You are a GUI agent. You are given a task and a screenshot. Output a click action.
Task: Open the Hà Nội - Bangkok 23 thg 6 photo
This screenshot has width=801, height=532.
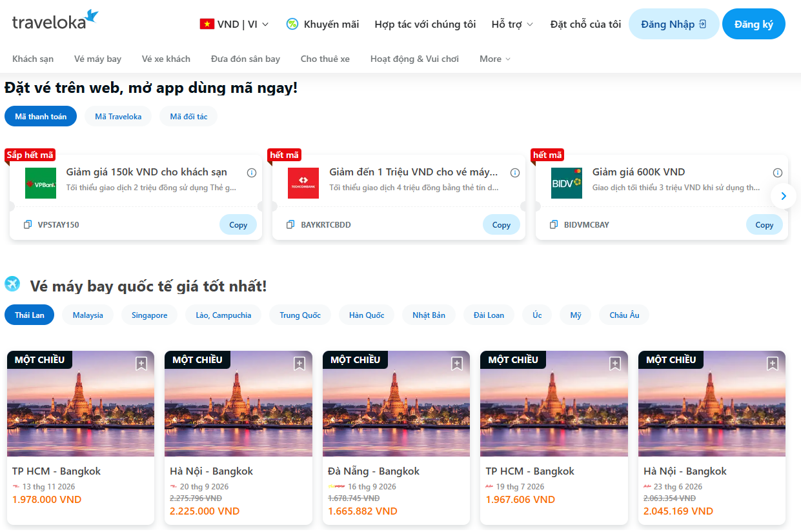(x=712, y=404)
